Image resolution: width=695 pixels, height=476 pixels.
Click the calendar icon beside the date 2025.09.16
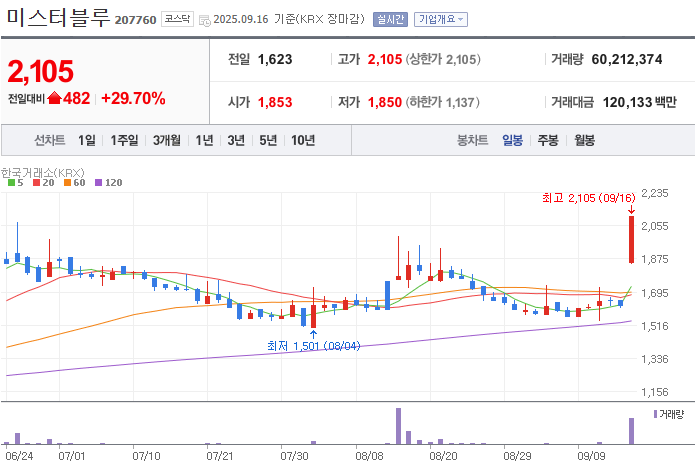coord(205,20)
